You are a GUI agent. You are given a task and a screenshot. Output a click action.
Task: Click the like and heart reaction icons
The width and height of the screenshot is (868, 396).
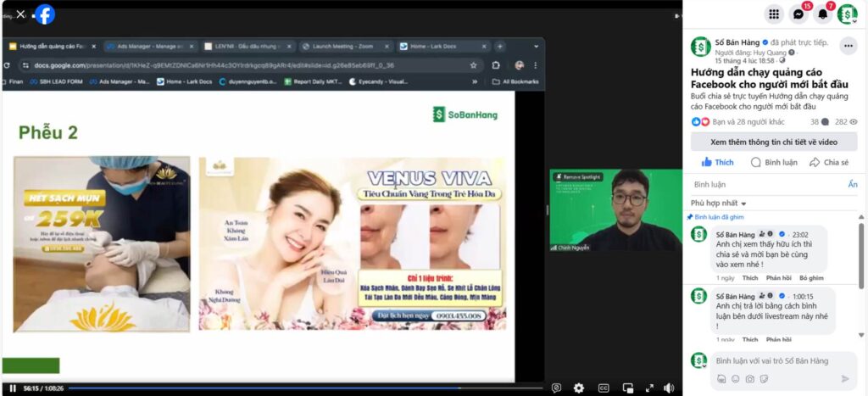[x=700, y=122]
